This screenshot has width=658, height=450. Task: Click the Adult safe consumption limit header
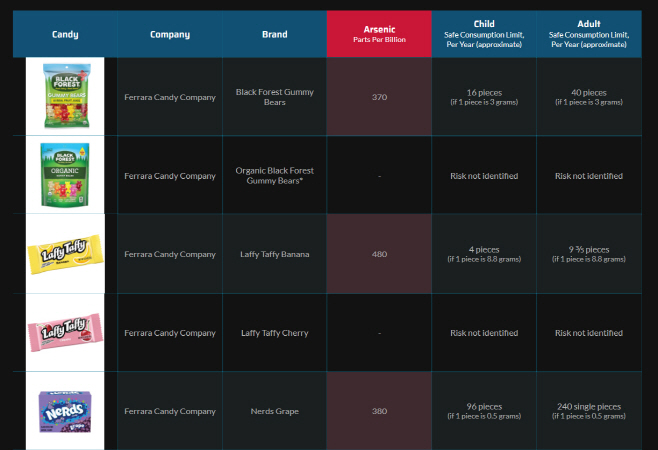pos(589,34)
